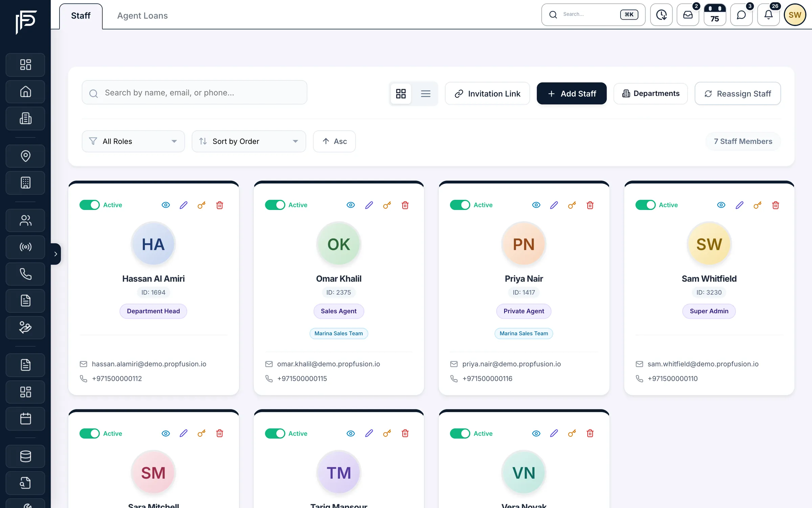This screenshot has height=508, width=812.
Task: Open the database sidebar icon
Action: tap(25, 456)
